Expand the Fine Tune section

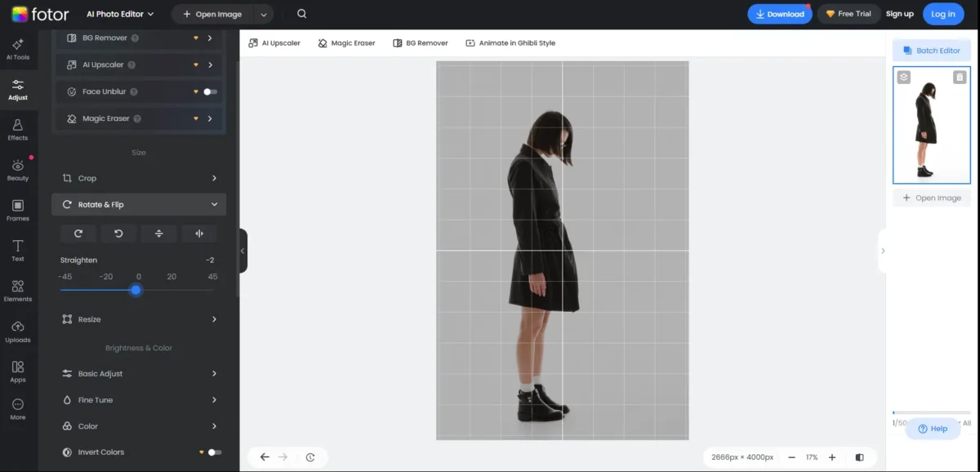pyautogui.click(x=139, y=400)
